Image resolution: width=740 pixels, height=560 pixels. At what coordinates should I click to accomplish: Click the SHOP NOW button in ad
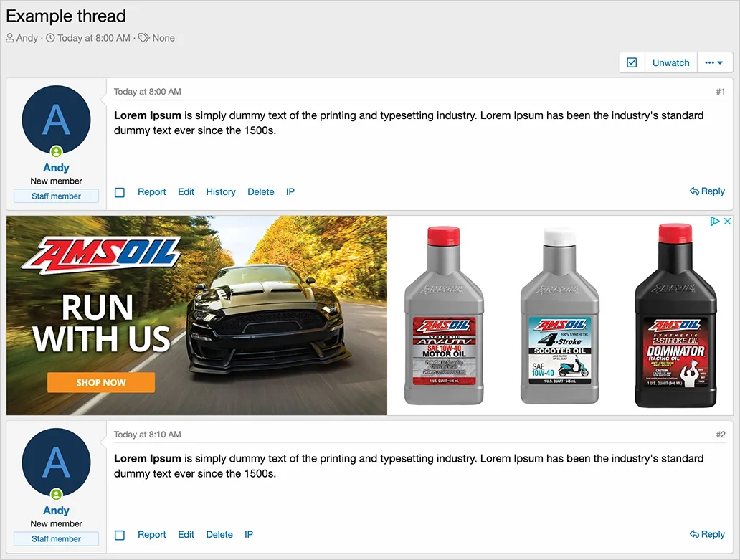pos(101,382)
